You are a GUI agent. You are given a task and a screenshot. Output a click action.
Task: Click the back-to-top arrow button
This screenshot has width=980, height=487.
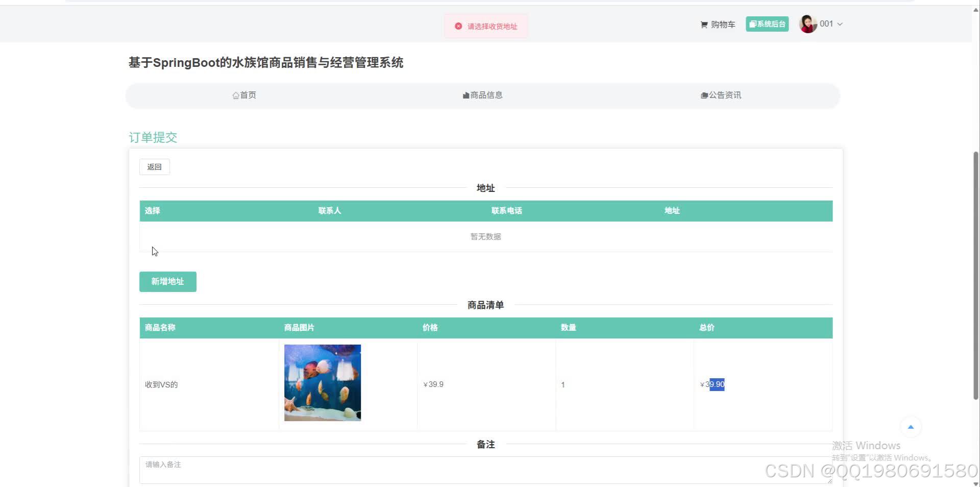911,427
